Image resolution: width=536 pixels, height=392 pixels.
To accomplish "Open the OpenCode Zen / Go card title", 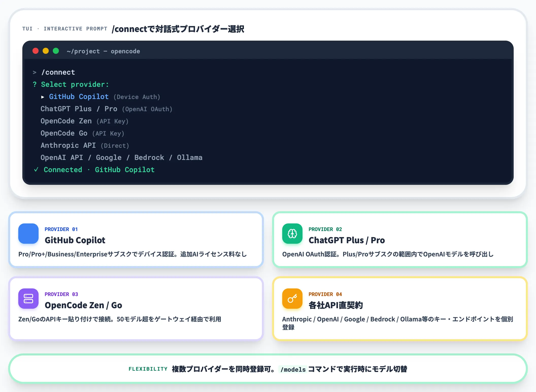I will point(83,305).
